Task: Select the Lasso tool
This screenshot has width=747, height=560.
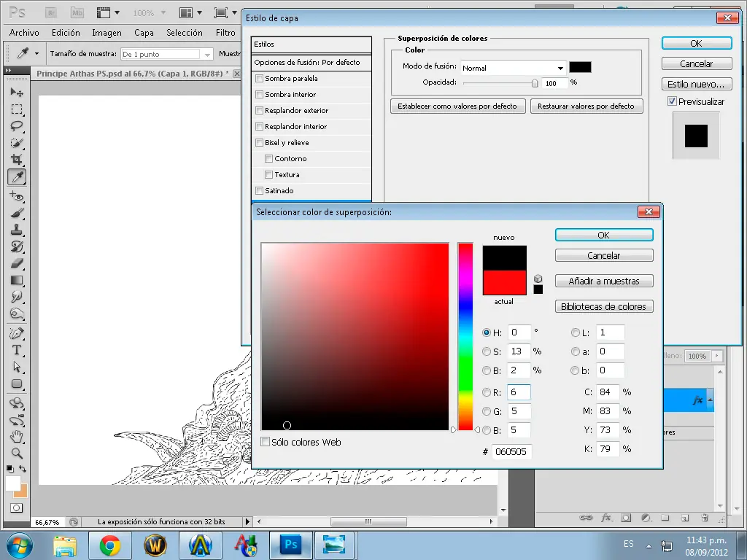Action: [17, 126]
